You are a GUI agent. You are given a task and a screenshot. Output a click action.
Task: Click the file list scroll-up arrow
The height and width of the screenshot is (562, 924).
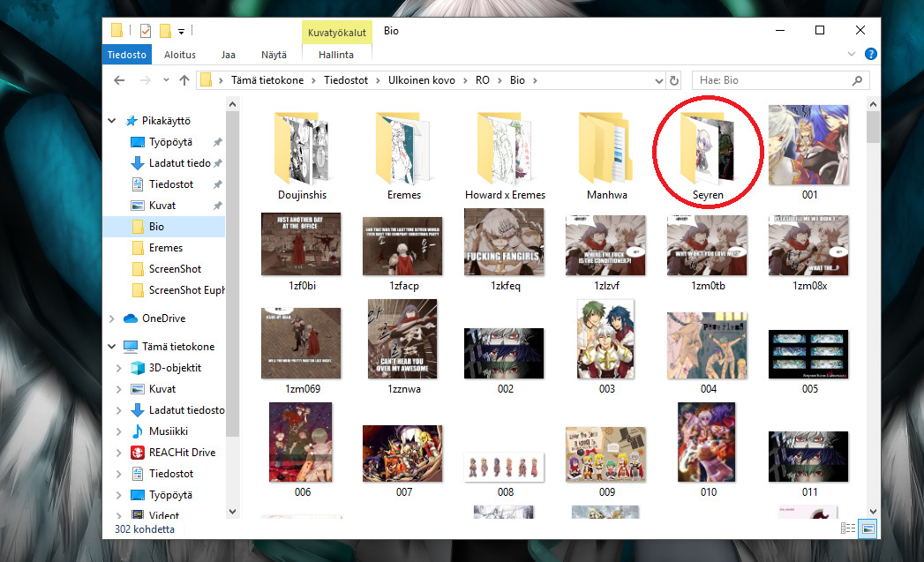(x=874, y=104)
